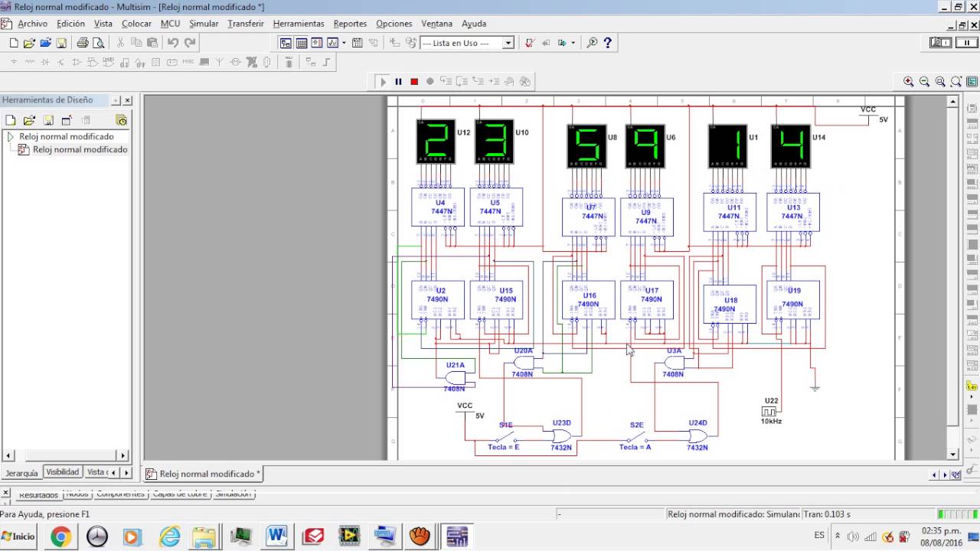Zoom to fit page icon
This screenshot has width=980, height=551.
pyautogui.click(x=956, y=81)
